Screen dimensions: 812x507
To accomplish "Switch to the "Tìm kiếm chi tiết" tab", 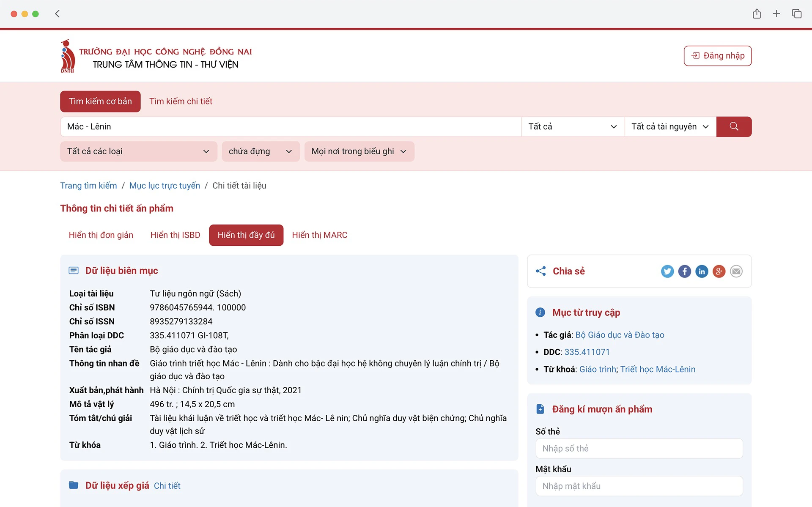I will pos(181,101).
